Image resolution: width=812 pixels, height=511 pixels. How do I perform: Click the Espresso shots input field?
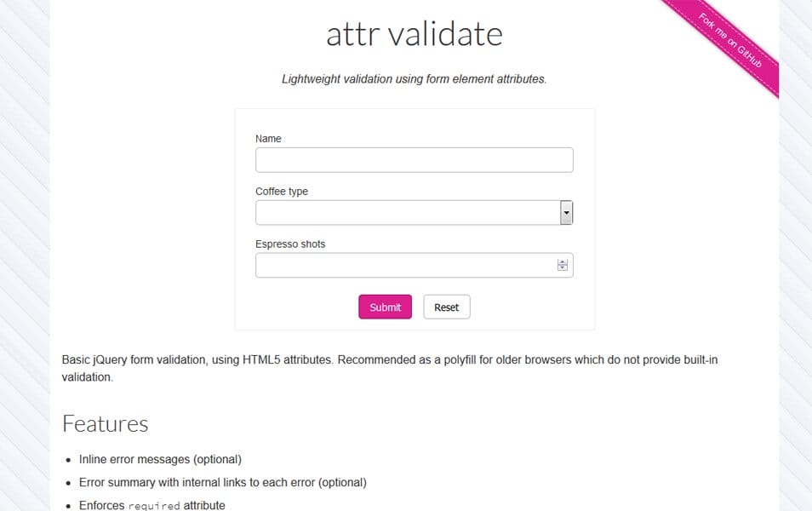(400, 265)
